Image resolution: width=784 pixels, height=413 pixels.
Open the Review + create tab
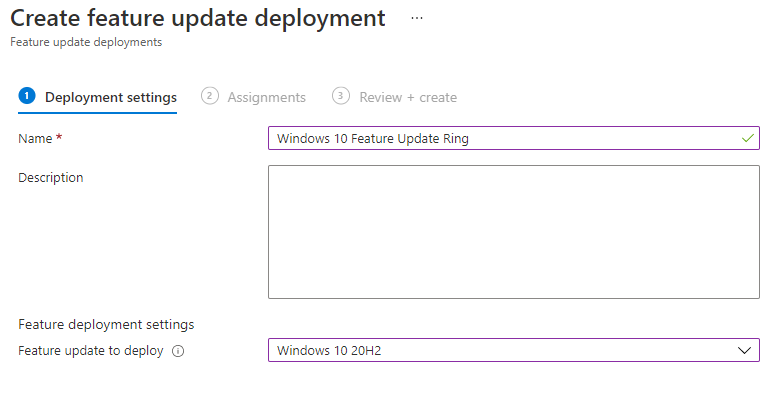pyautogui.click(x=394, y=96)
